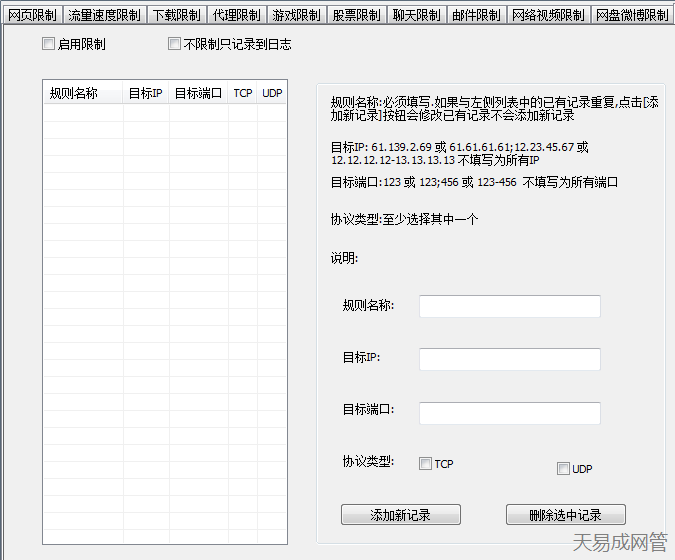Sort by 规则名称 column header
Image resolution: width=675 pixels, height=560 pixels.
pyautogui.click(x=83, y=93)
